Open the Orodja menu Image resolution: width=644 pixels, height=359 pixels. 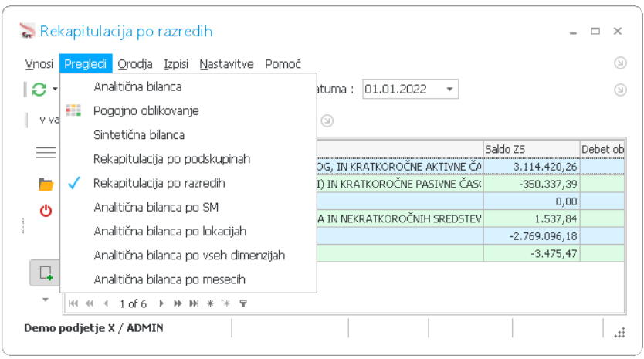[134, 63]
